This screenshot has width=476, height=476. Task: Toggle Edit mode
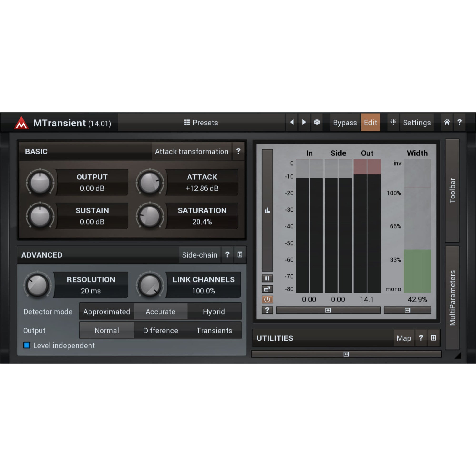click(x=371, y=122)
